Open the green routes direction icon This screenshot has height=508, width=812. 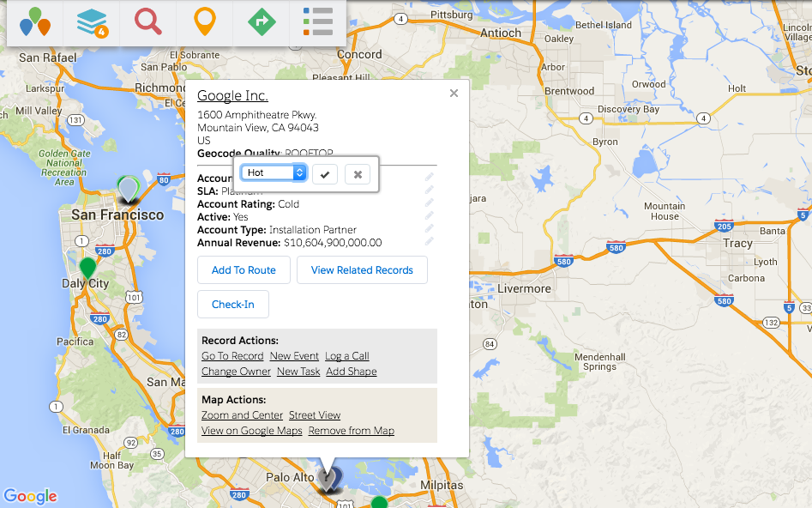click(262, 22)
